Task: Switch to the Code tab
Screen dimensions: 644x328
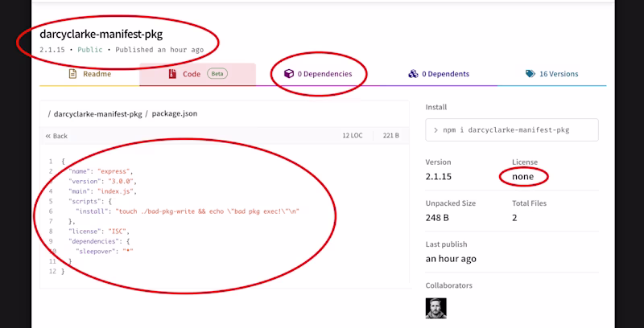Action: (x=197, y=74)
